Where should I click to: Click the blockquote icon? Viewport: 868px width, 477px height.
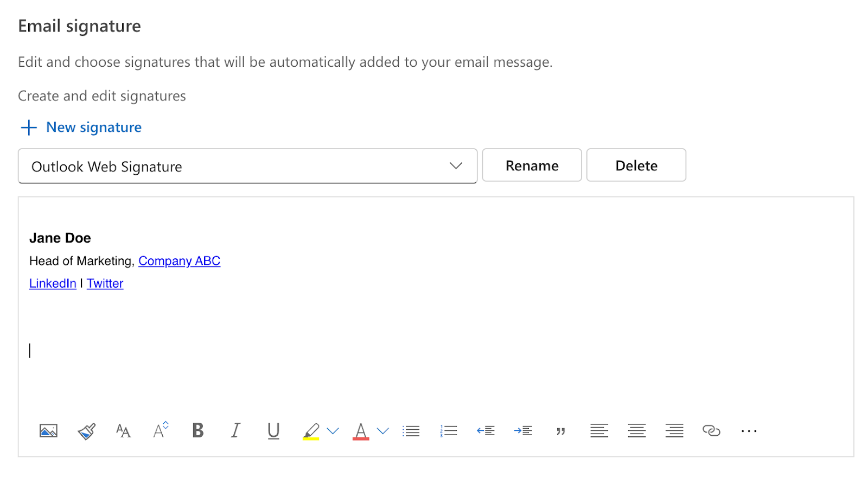point(561,430)
